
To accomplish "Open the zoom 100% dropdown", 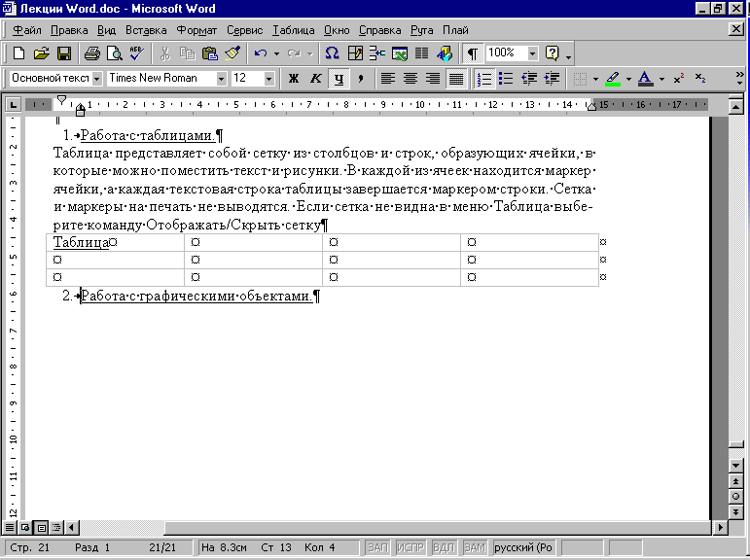I will (x=532, y=53).
